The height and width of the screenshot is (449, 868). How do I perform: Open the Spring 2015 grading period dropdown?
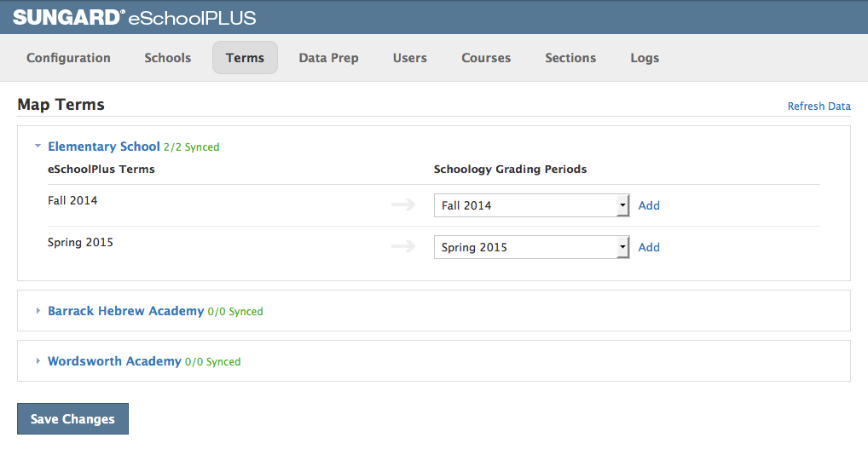click(531, 247)
